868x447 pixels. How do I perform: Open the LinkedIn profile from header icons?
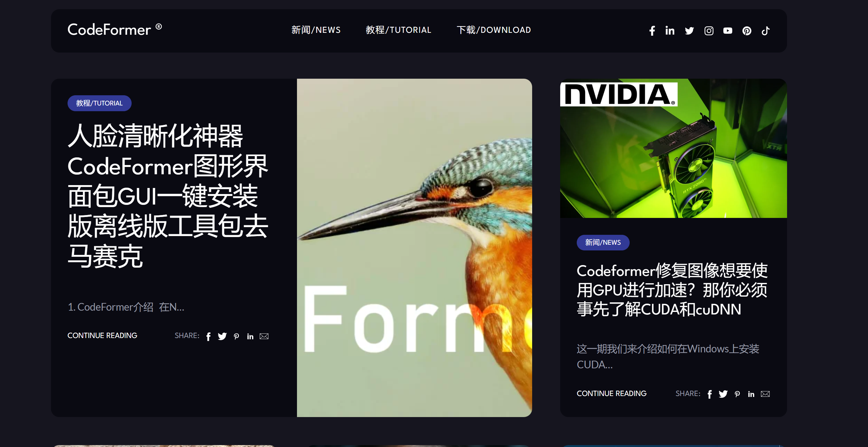tap(670, 31)
